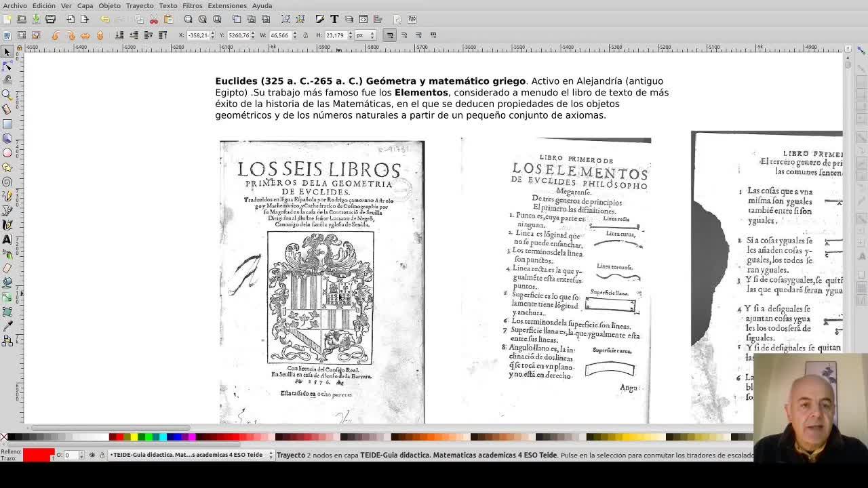Select the Text tool in toolbox
The width and height of the screenshot is (868, 488).
(7, 240)
